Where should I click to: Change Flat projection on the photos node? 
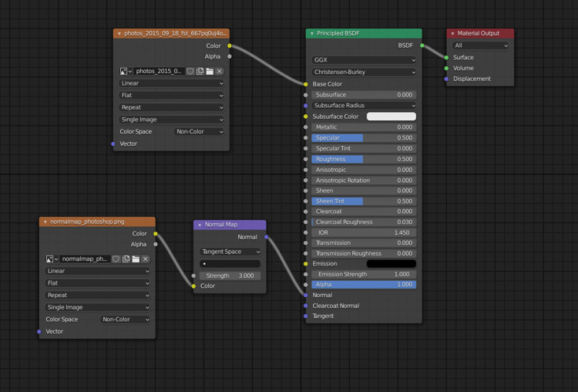171,94
